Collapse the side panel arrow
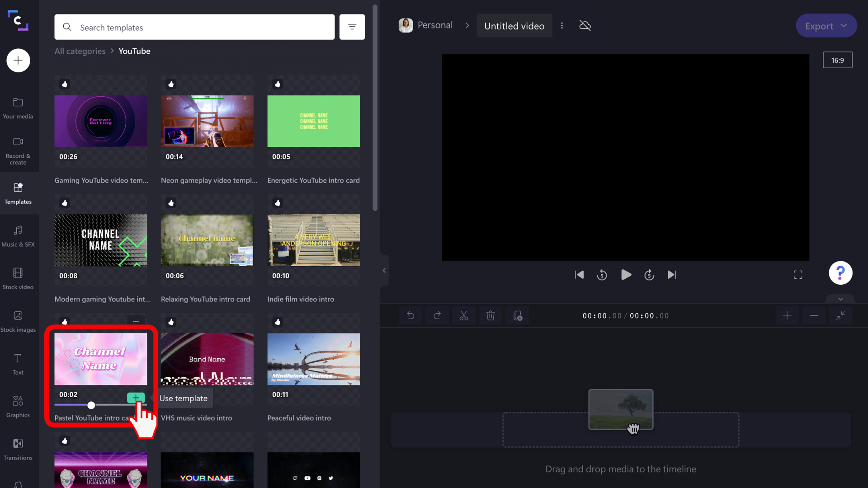This screenshot has width=868, height=488. pos(384,271)
